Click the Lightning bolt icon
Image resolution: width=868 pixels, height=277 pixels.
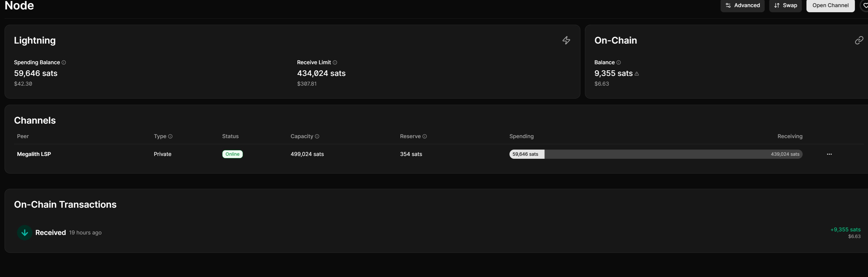(566, 41)
